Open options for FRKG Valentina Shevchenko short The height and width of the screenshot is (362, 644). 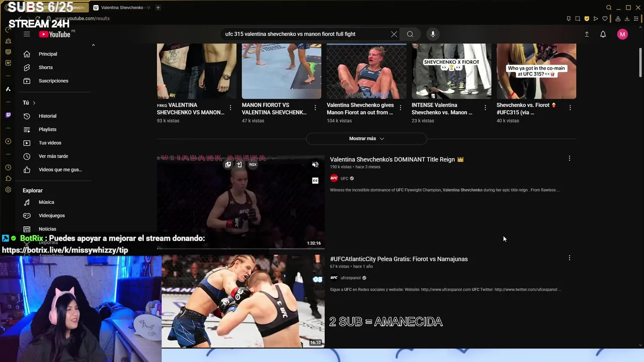pyautogui.click(x=230, y=108)
